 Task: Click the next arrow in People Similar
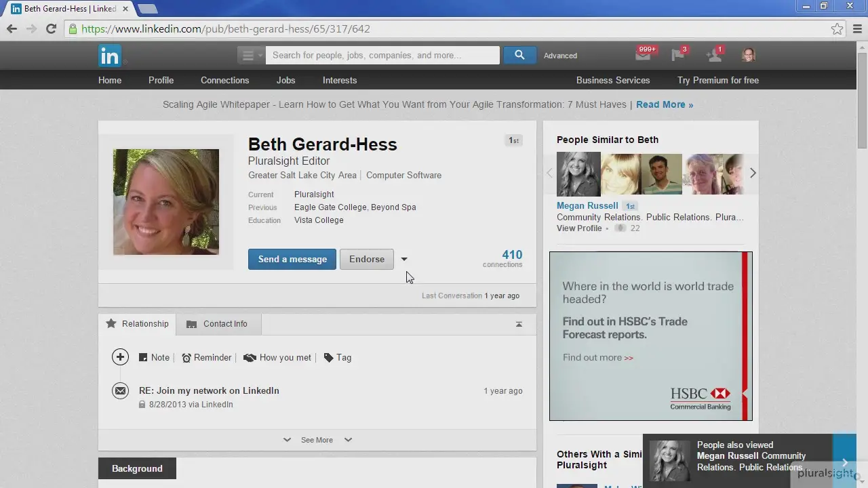753,174
